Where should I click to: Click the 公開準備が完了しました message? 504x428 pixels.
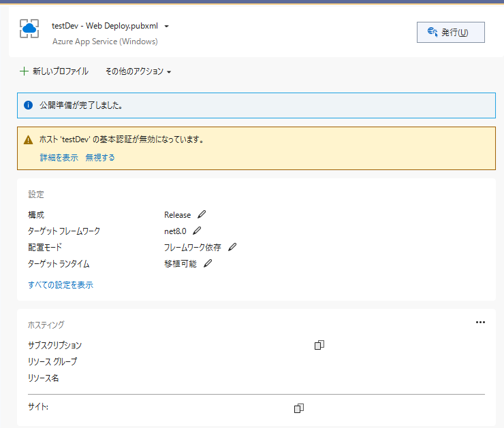[x=81, y=105]
